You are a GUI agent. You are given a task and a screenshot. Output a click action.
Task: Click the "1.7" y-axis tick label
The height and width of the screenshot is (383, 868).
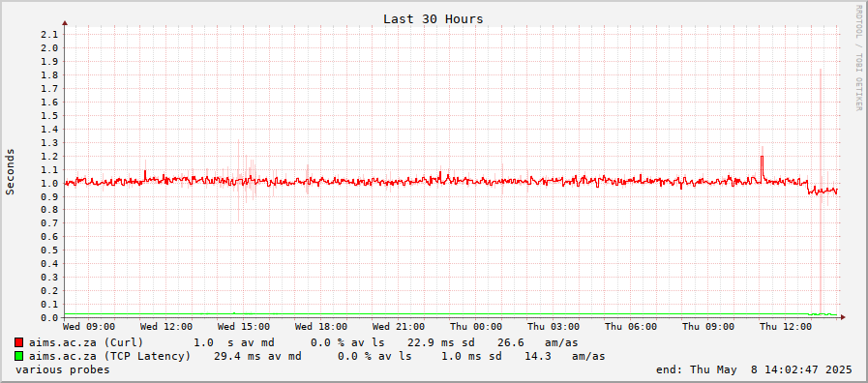point(48,89)
